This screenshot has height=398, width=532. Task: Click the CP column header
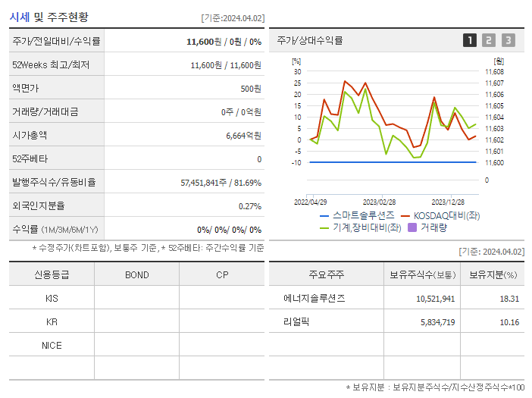coord(222,275)
